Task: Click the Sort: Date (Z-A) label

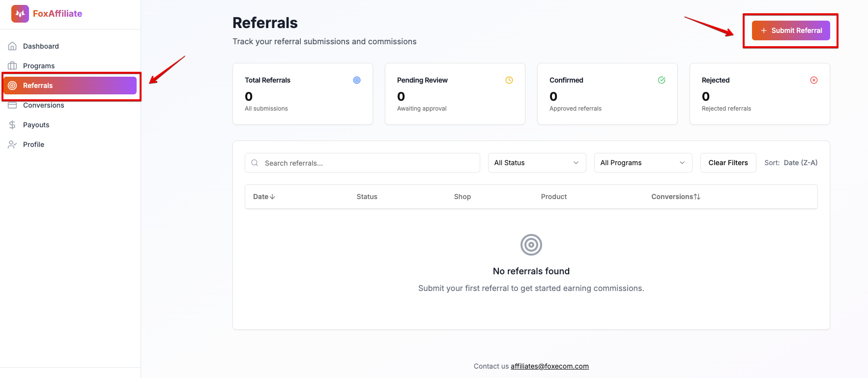Action: click(791, 163)
